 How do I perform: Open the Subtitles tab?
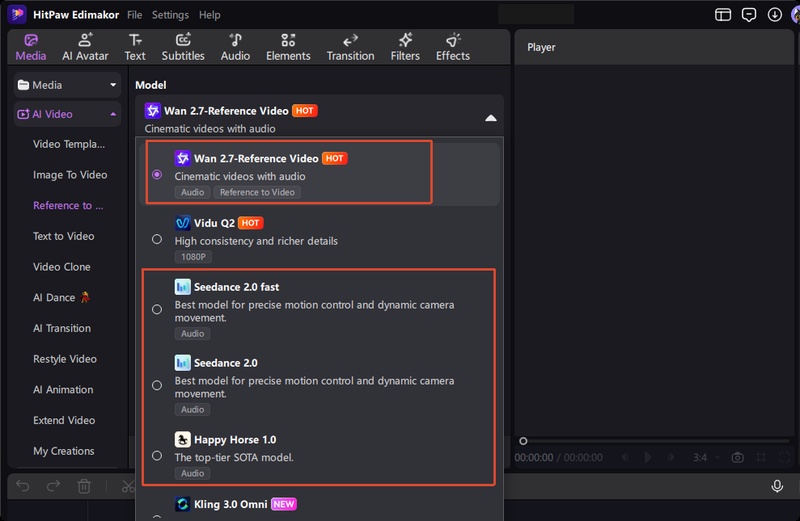pos(183,47)
